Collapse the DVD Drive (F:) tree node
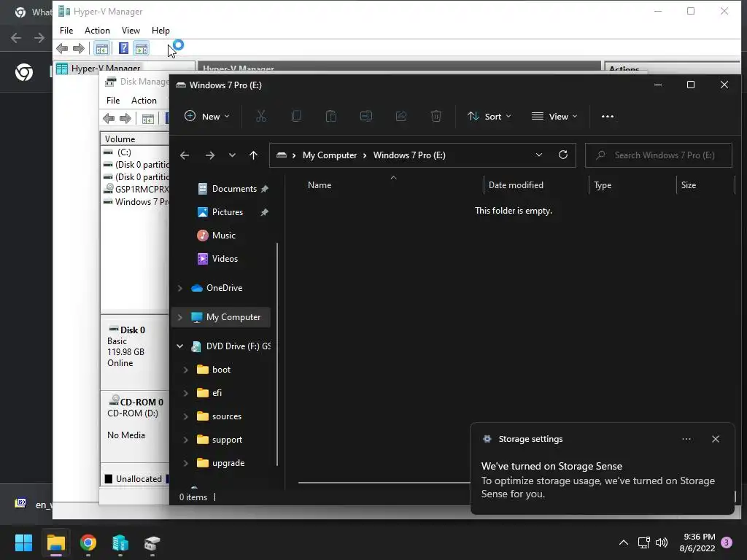 coord(180,346)
